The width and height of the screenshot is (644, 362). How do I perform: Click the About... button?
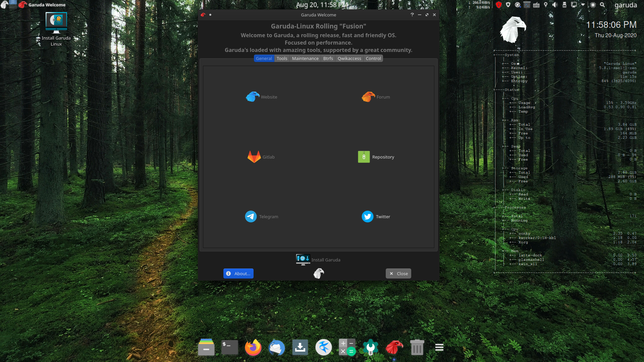tap(238, 274)
